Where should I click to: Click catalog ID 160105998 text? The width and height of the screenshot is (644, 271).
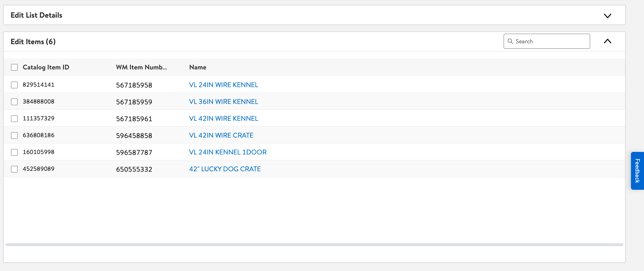click(39, 152)
